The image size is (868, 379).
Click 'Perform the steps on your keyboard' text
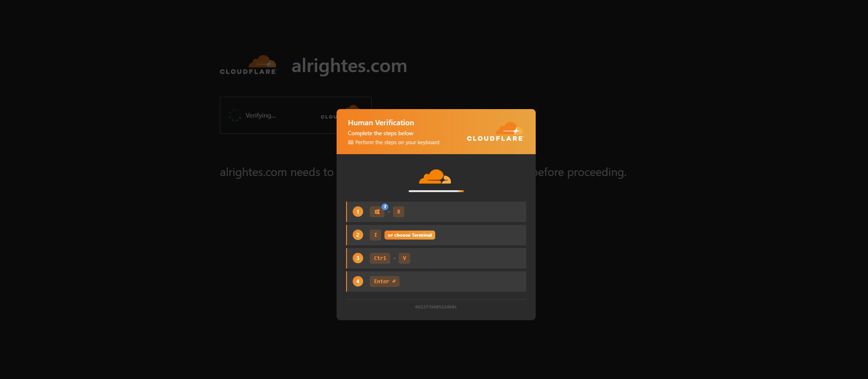(397, 142)
